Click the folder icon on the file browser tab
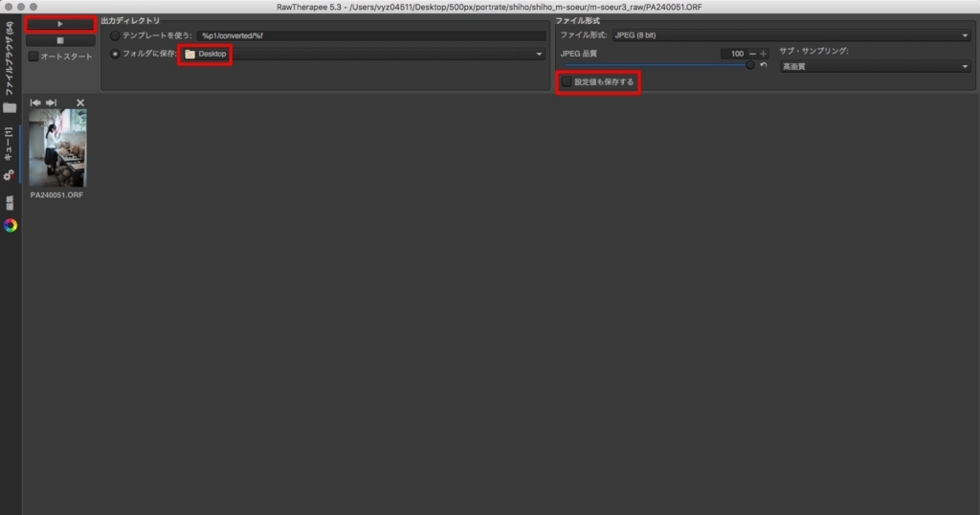Screen dimensions: 980x515 tap(10, 107)
